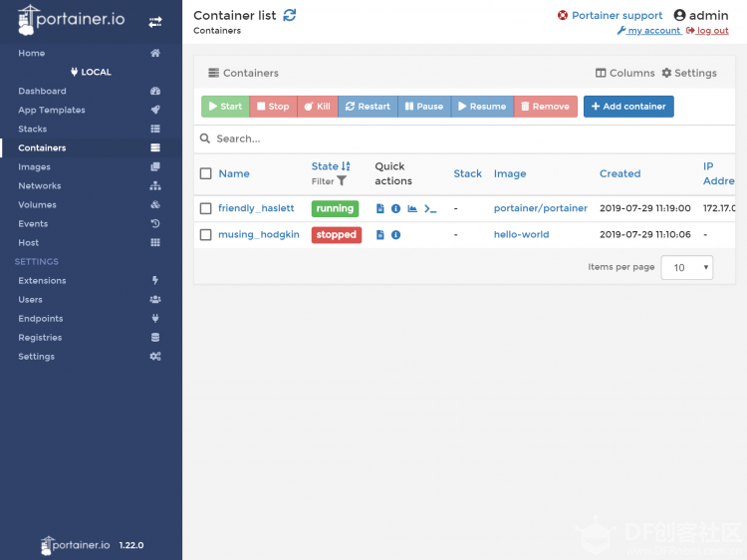Open the Volumes menu item
This screenshot has width=747, height=560.
(37, 205)
